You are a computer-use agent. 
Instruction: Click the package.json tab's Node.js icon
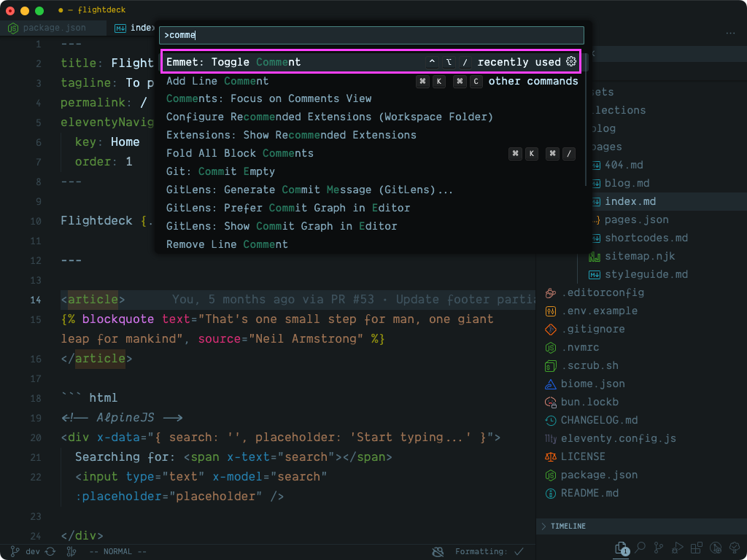point(13,28)
